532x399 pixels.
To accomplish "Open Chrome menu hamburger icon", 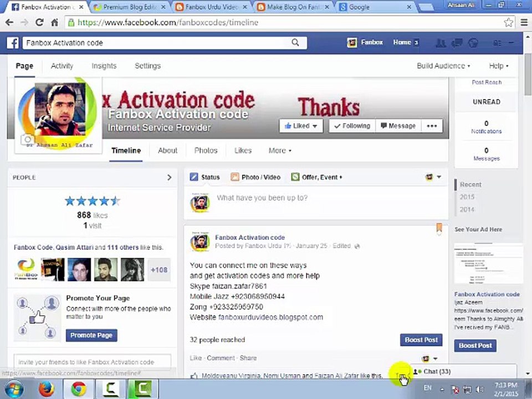I will [524, 22].
